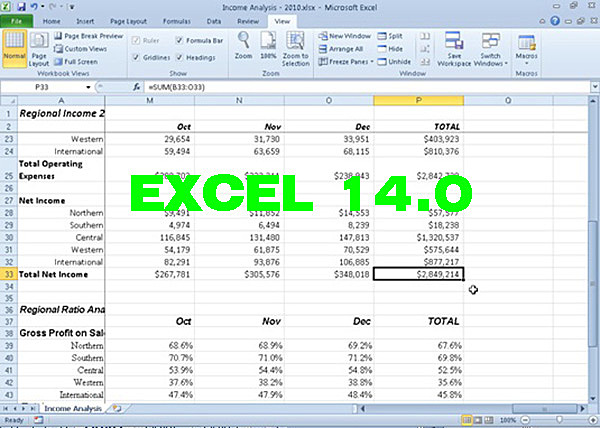Screen dimensions: 600x428
Task: Open a New Window
Action: [x=345, y=36]
